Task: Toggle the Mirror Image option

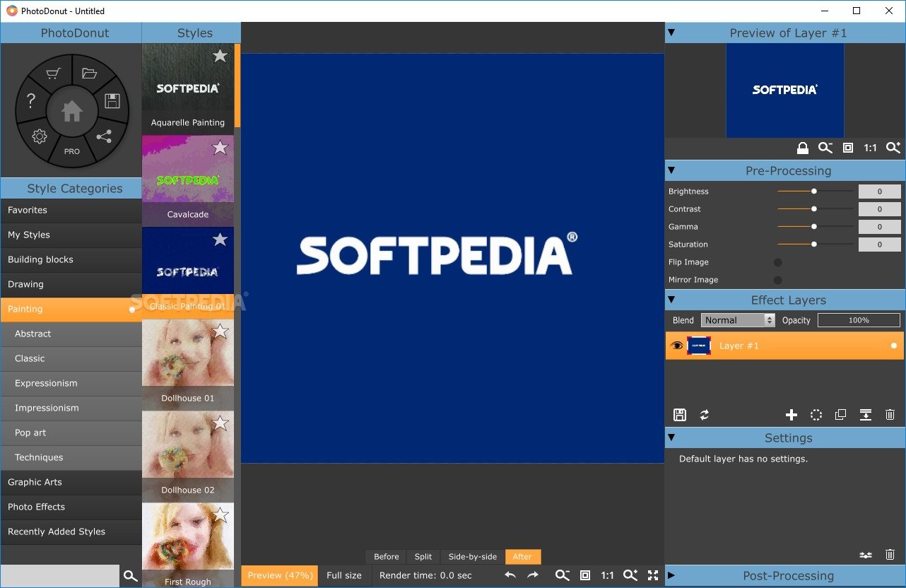Action: pos(778,280)
